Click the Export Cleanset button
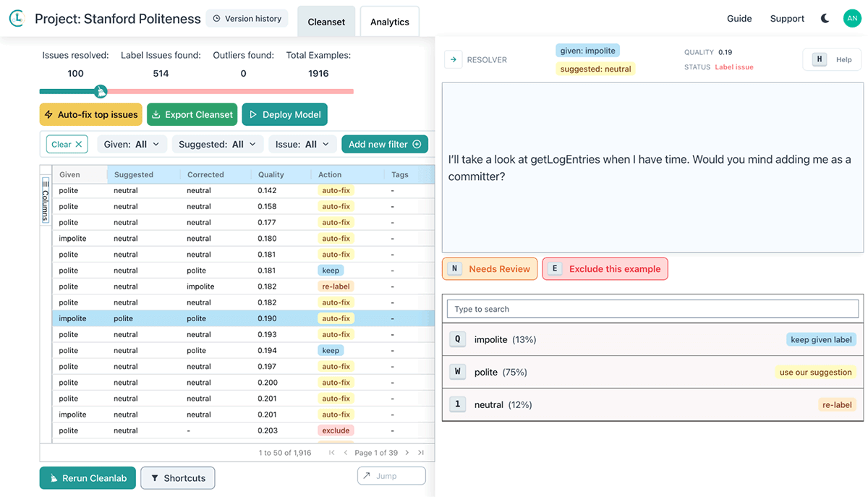This screenshot has width=868, height=497. 192,114
